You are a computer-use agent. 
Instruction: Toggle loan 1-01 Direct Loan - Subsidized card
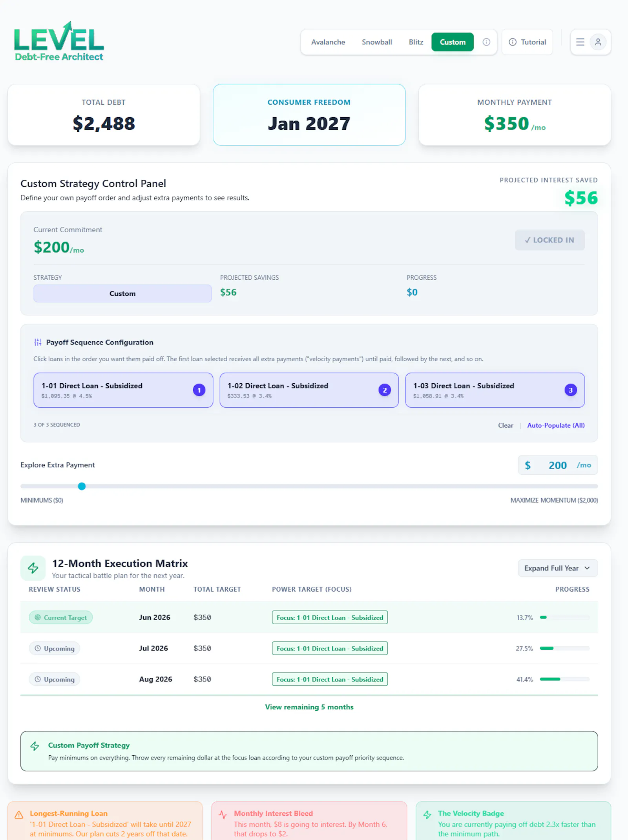coord(123,390)
